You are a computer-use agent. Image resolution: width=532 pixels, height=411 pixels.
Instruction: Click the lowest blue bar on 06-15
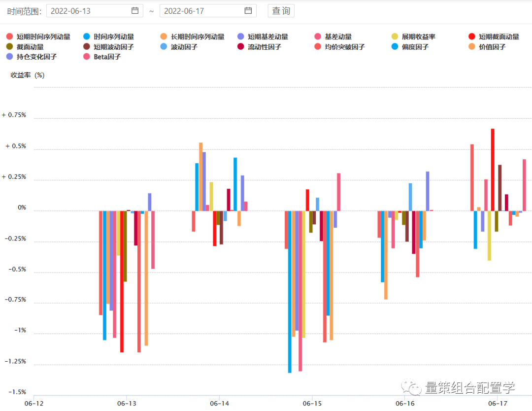290,292
